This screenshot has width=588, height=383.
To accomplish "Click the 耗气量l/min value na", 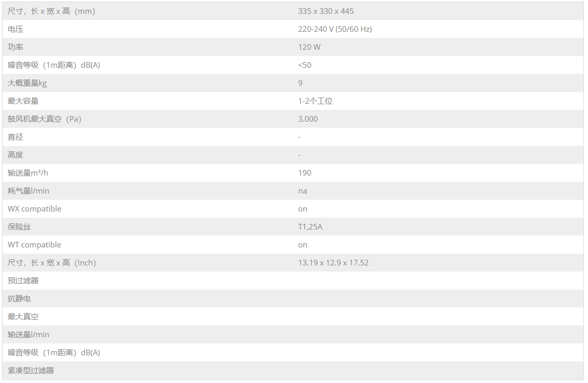I will [302, 191].
